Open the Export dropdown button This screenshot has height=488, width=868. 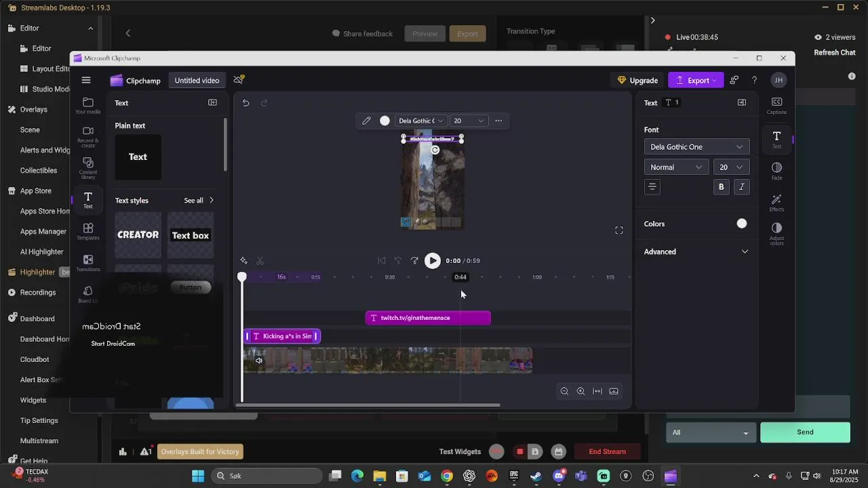(696, 80)
